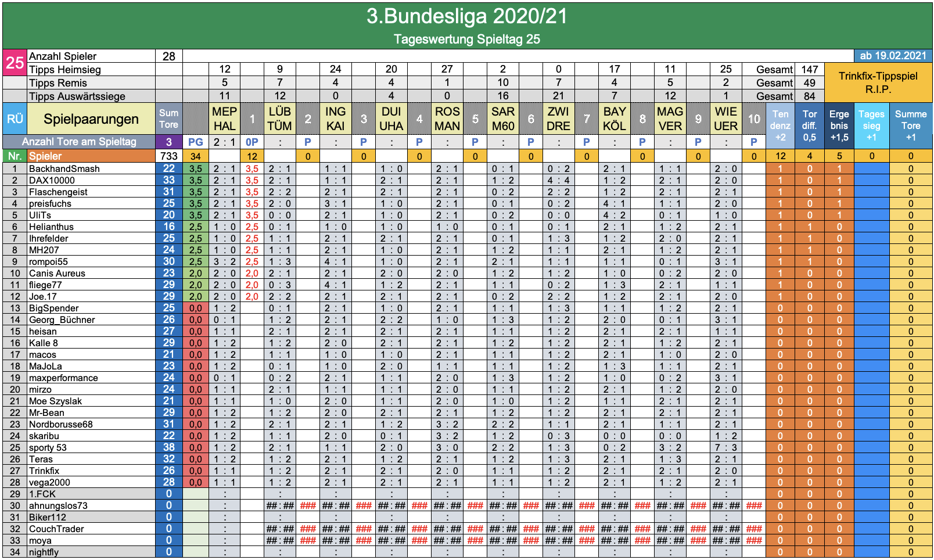Select the 'Tendenz +2' column header
The image size is (934, 560).
[781, 126]
